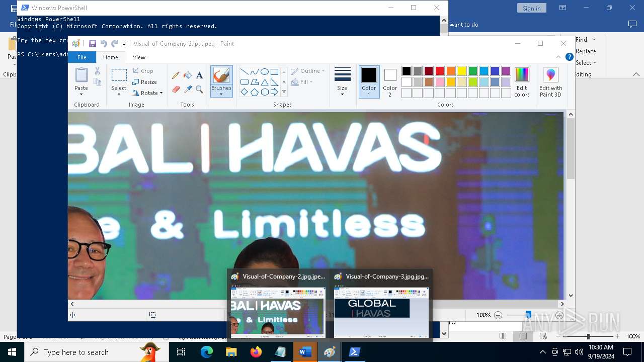
Task: Select the Pencil tool in Paint
Action: coord(176,75)
